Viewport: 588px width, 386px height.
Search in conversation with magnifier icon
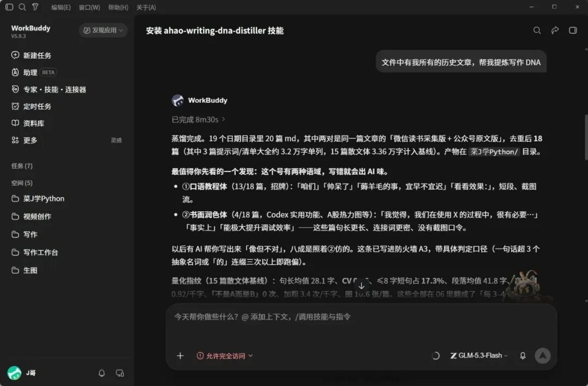click(537, 30)
